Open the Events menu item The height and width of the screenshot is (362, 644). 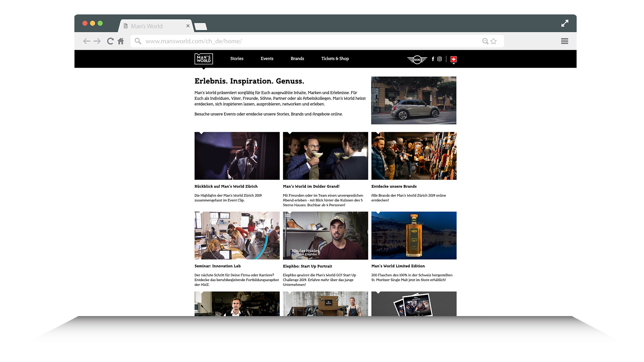click(267, 59)
